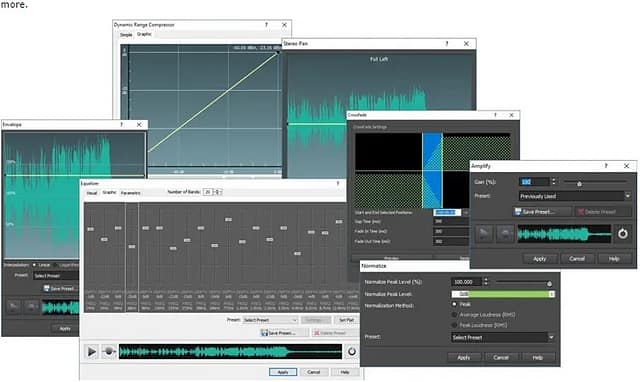
Task: Open the Amplify Preset dropdown
Action: pos(576,196)
